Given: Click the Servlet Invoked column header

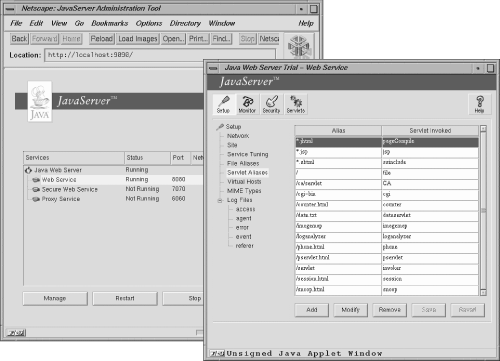Looking at the screenshot, I should 430,131.
